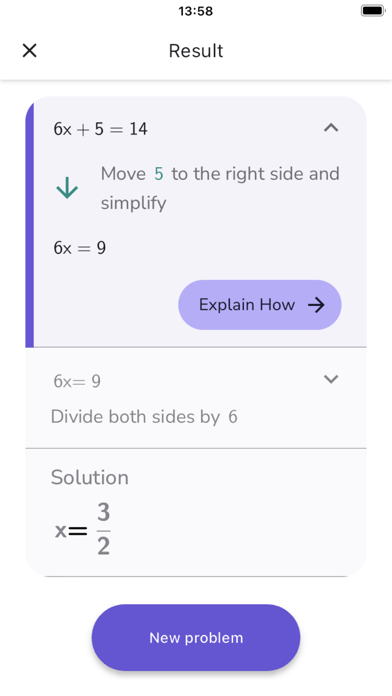The image size is (392, 696).
Task: Click the collapsed 6x= 9 heading
Action: tap(77, 381)
